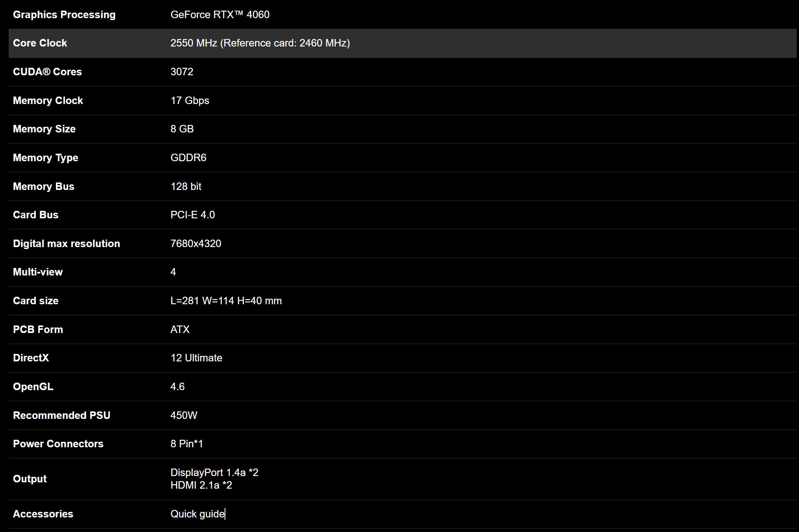799x532 pixels.
Task: Click the Graphics Processing label
Action: [64, 15]
